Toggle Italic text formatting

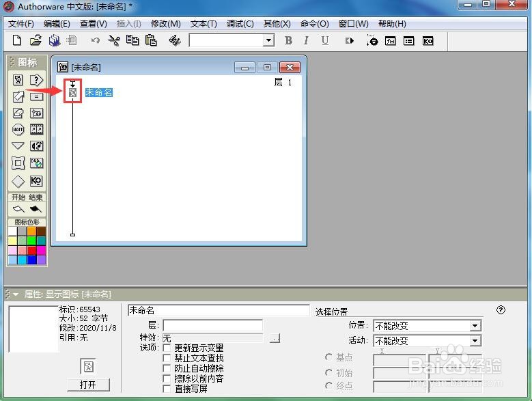point(307,41)
